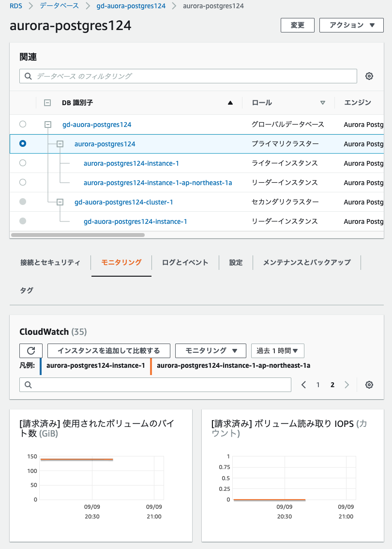Open CloudWatch panel settings gear icon
392x549 pixels.
(x=369, y=385)
